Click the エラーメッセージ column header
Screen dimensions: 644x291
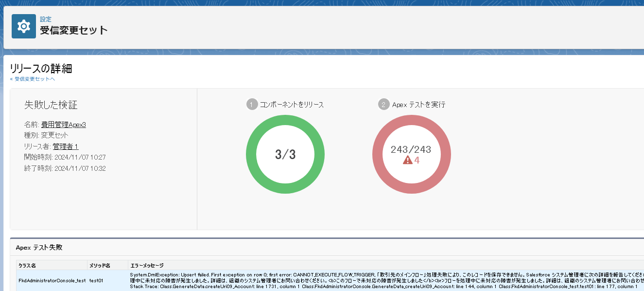point(386,265)
